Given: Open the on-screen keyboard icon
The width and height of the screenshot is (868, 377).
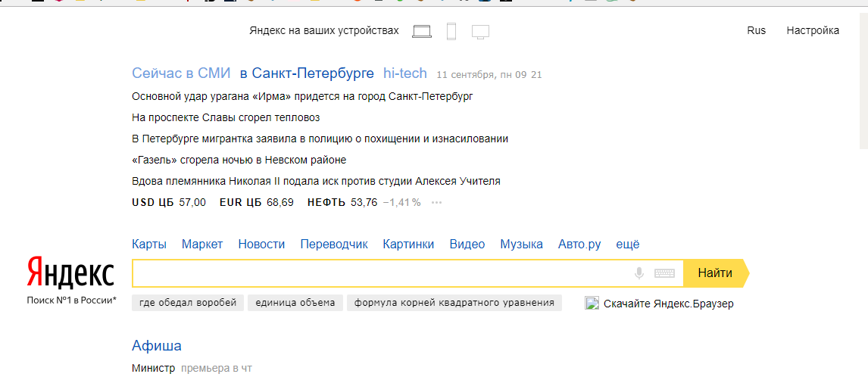Looking at the screenshot, I should click(x=664, y=273).
